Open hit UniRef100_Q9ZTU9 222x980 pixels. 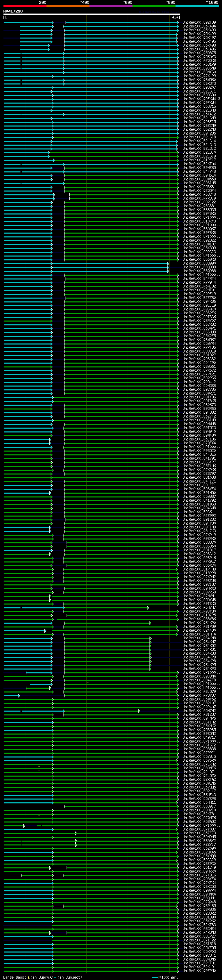coord(199,23)
